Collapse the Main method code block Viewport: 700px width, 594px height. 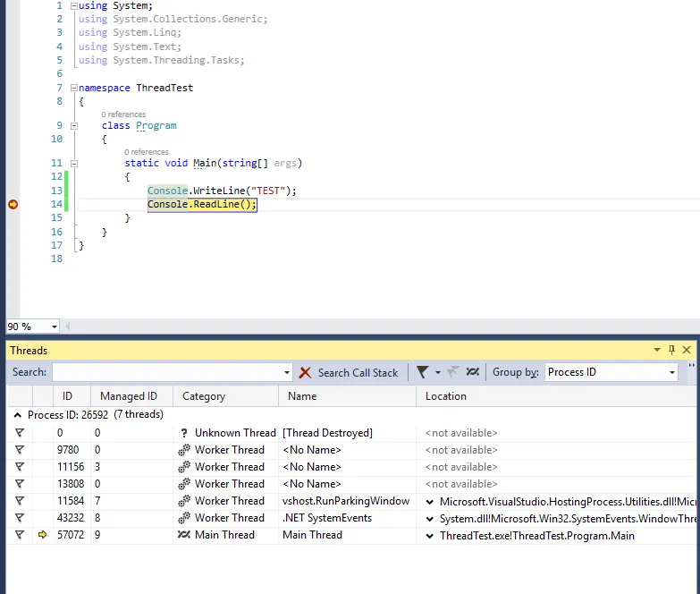74,164
